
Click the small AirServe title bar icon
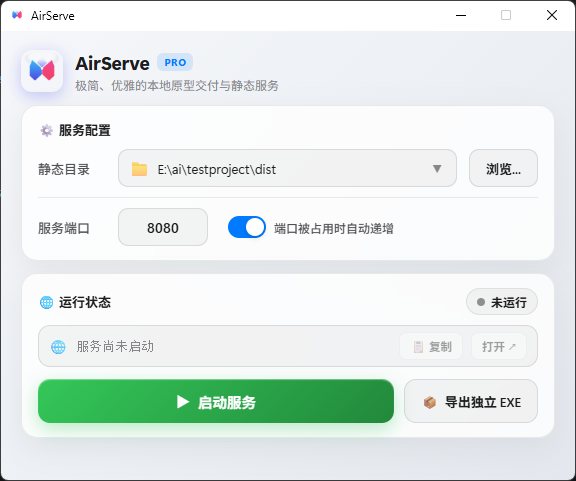17,15
